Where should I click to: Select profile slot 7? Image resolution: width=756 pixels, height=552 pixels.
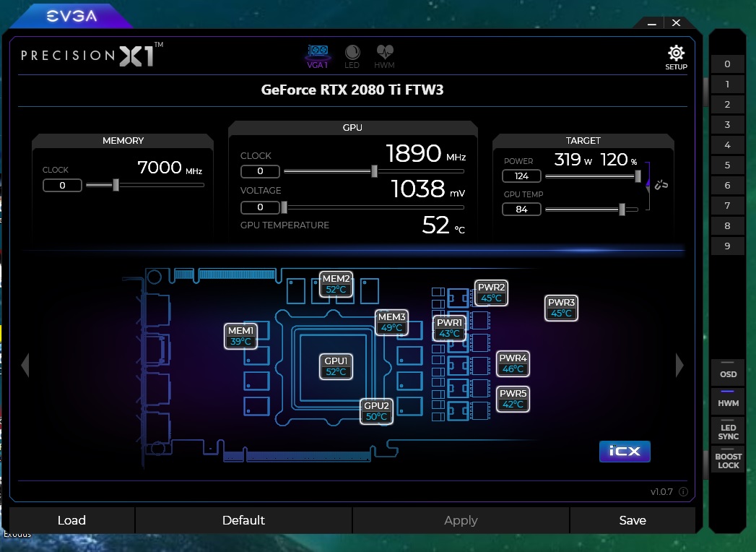click(727, 206)
